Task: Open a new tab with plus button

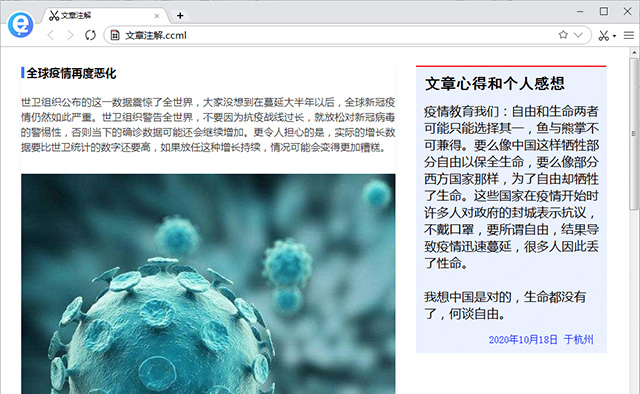Action: tap(180, 16)
